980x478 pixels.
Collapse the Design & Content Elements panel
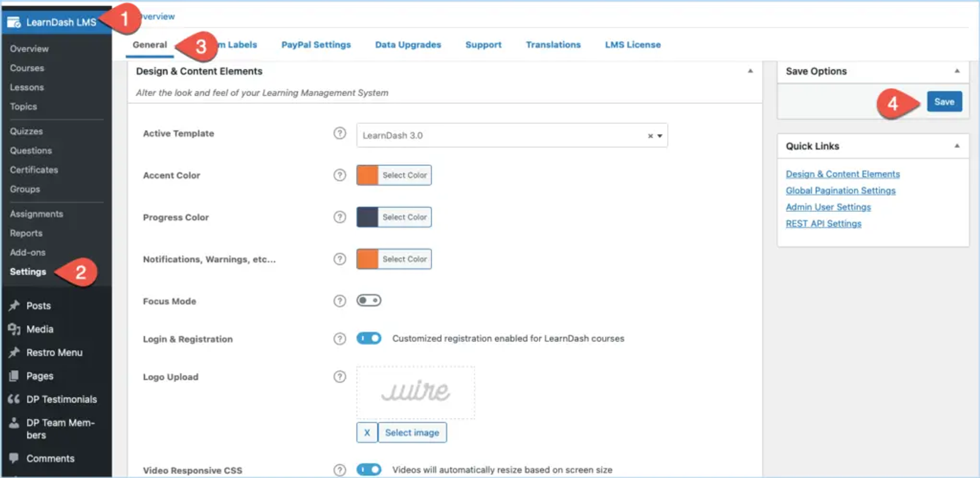pos(750,71)
